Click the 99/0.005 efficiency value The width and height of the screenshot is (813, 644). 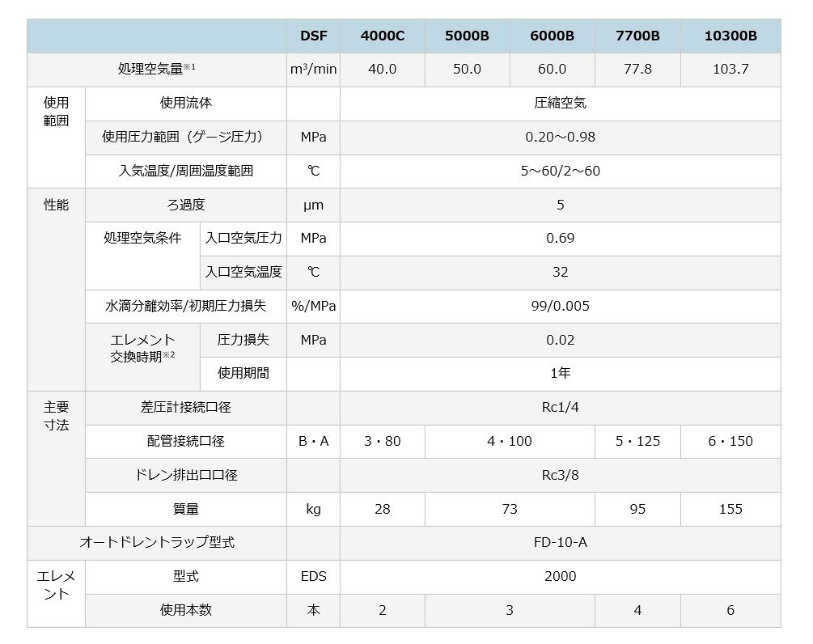coord(560,306)
